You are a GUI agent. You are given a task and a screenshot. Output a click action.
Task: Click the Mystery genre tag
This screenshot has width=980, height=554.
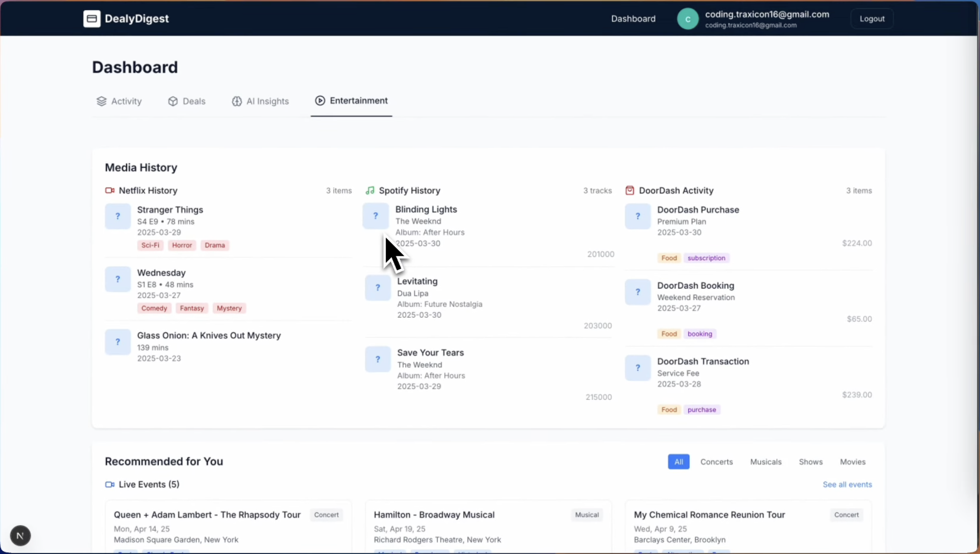pos(229,308)
